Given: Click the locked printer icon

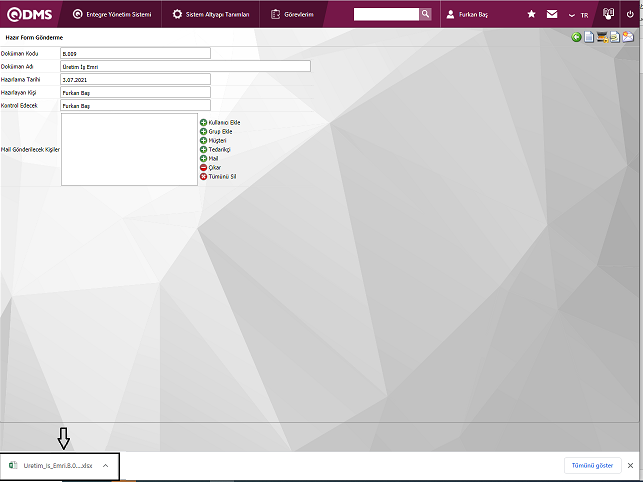Looking at the screenshot, I should click(x=602, y=37).
